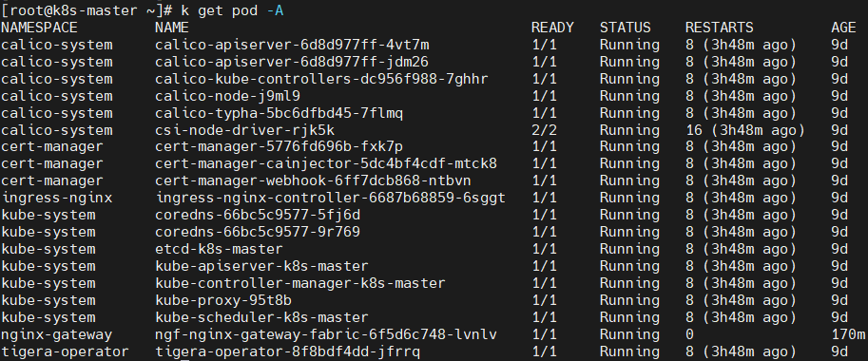Select kube-controller-manager-k8s-master pod name
The width and height of the screenshot is (868, 361).
click(300, 283)
